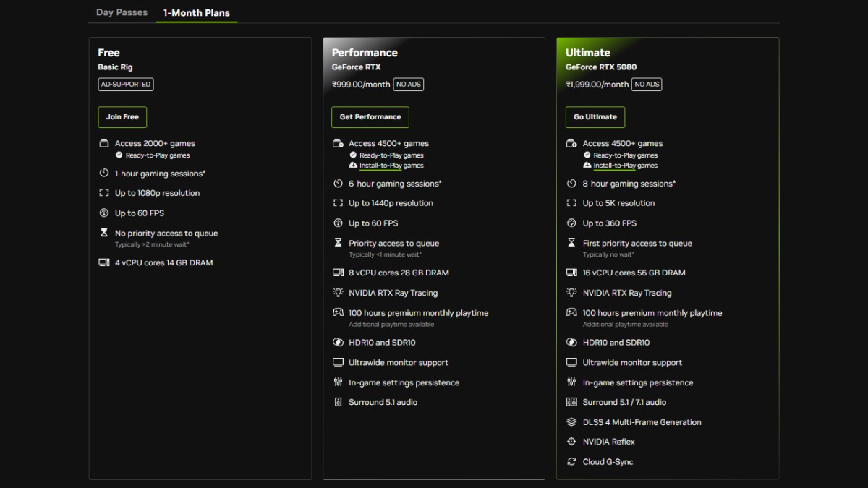Open Install-to-Play games link in Ultimate plan
The image size is (868, 488).
626,166
